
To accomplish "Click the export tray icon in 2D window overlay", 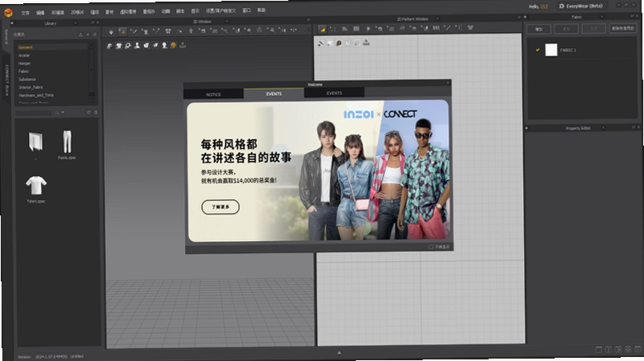I will [x=366, y=42].
